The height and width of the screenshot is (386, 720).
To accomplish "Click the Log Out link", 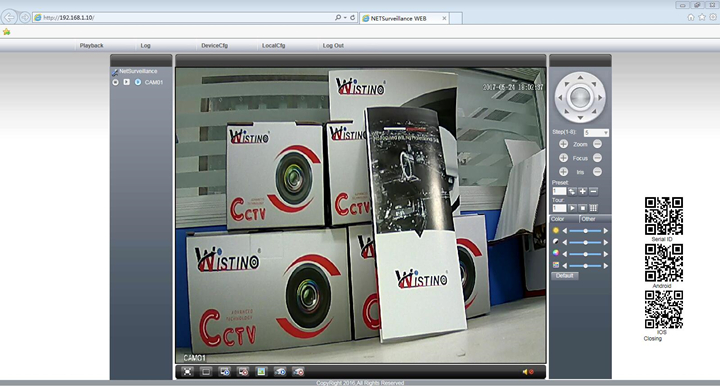I will [333, 45].
